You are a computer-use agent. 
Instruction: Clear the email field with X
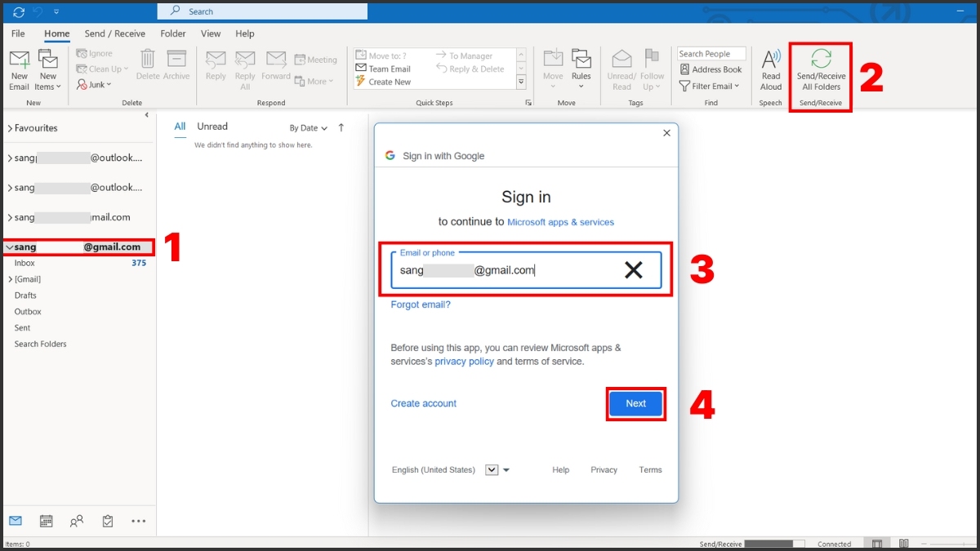[x=634, y=270]
